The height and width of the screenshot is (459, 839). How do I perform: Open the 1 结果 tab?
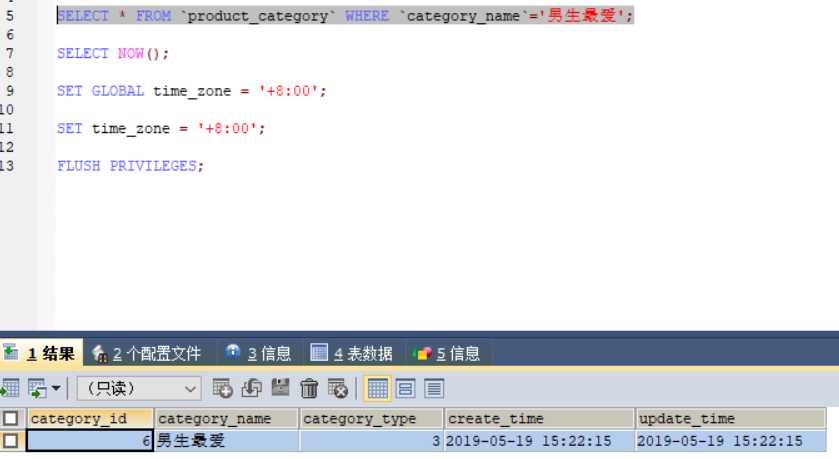click(x=41, y=353)
